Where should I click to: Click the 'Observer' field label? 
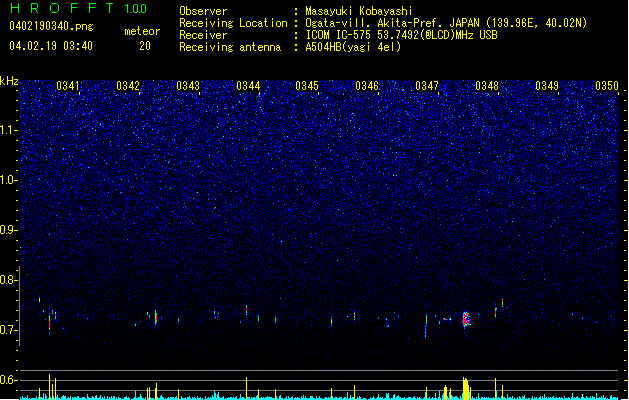(x=203, y=11)
